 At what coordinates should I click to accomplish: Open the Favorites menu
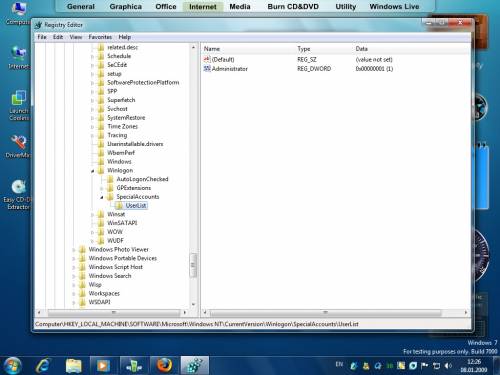(x=100, y=37)
